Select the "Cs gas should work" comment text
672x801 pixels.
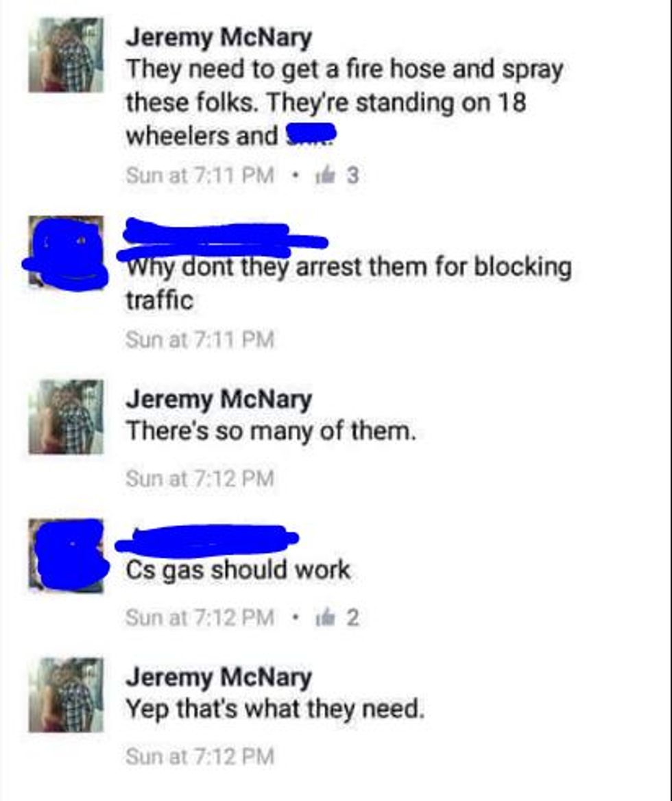coord(239,570)
